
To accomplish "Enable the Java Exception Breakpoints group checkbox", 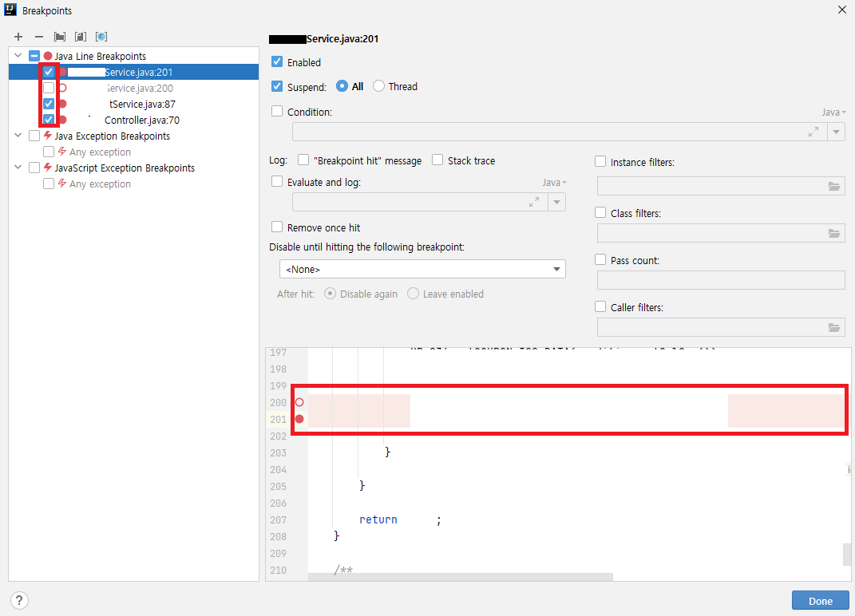I will coord(34,136).
